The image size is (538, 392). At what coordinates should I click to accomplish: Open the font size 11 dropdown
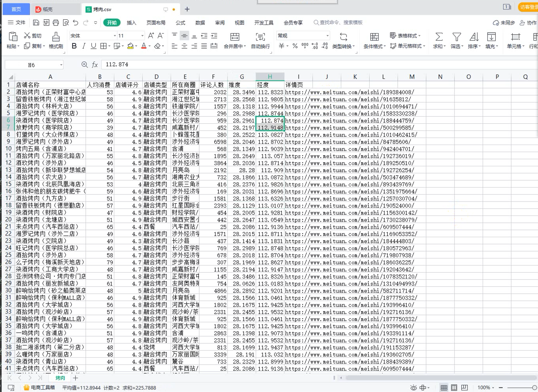(142, 36)
